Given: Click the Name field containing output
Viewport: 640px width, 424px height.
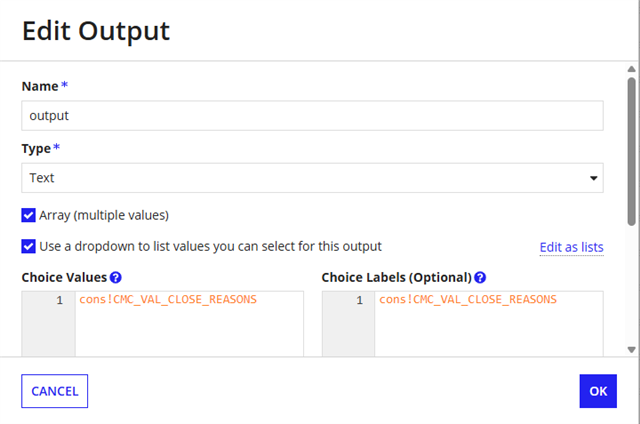Looking at the screenshot, I should pos(311,116).
